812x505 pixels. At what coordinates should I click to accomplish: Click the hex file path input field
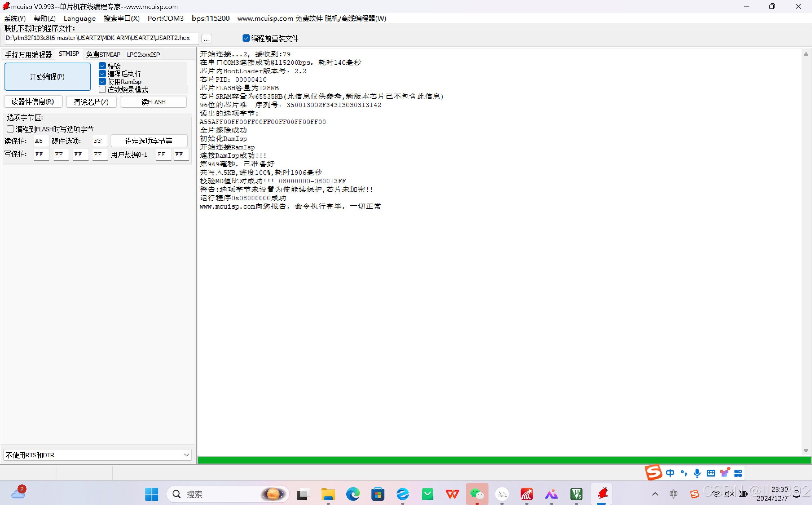click(x=98, y=38)
